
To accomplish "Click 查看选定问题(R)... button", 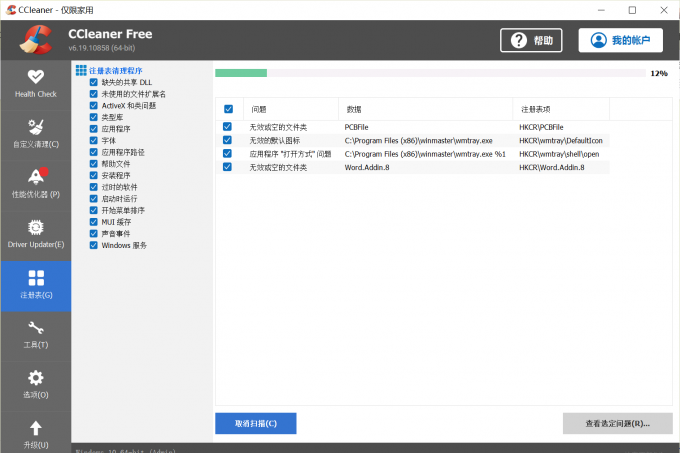I will (618, 424).
